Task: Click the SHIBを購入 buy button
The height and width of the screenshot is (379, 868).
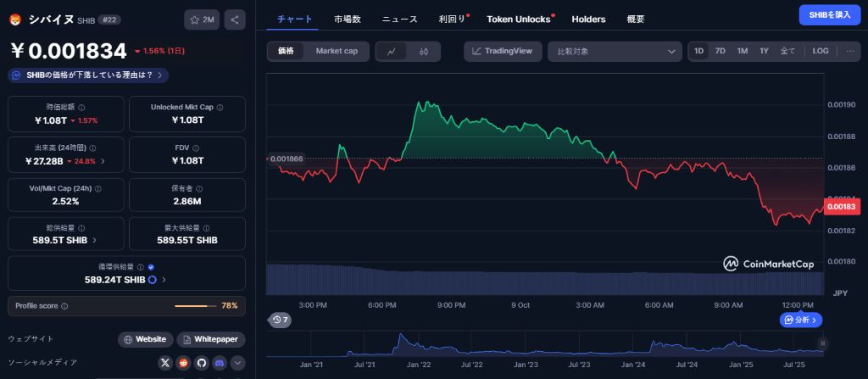Action: tap(829, 15)
